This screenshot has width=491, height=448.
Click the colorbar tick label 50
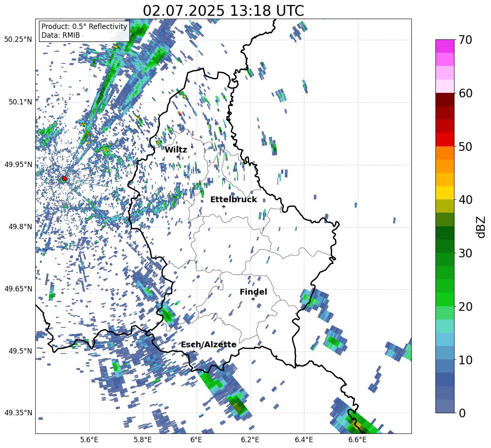coord(465,146)
